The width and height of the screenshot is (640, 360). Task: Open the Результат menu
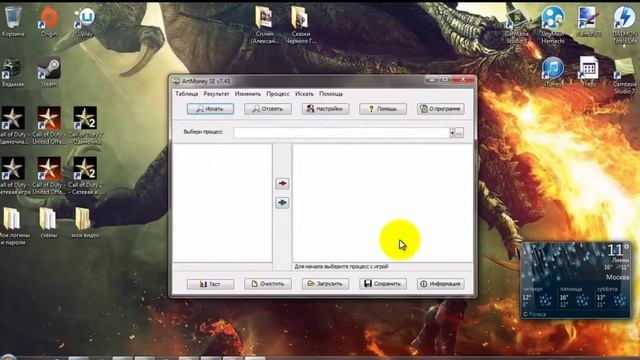pyautogui.click(x=216, y=94)
